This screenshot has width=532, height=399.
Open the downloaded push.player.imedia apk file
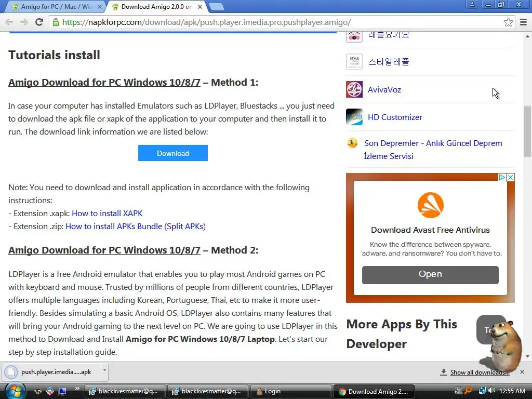[51, 372]
